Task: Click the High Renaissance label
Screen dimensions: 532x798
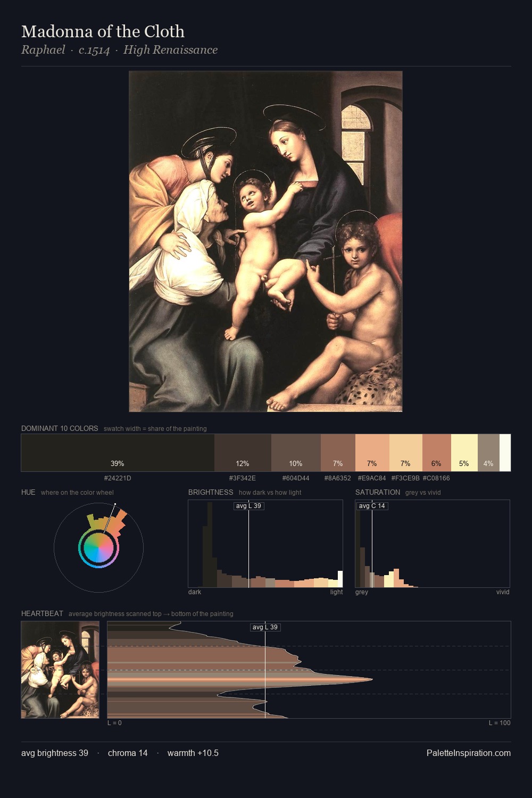Action: [170, 50]
